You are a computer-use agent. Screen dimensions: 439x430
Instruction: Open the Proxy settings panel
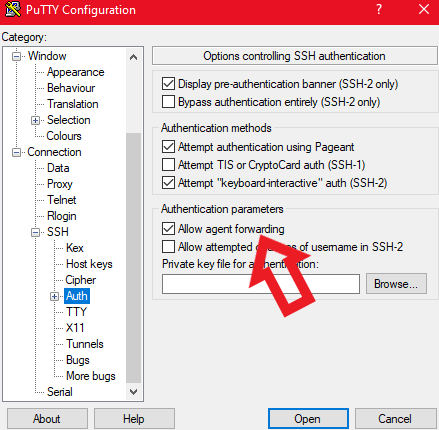click(60, 184)
